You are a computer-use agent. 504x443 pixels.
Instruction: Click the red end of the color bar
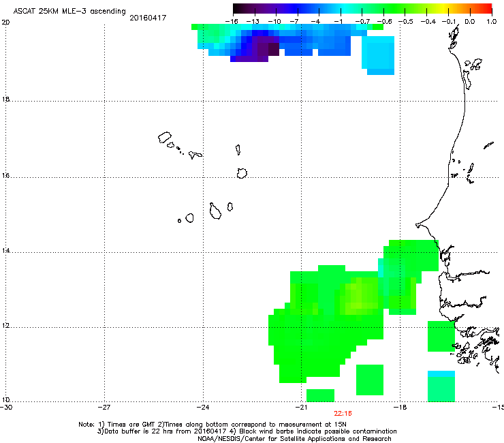[488, 9]
